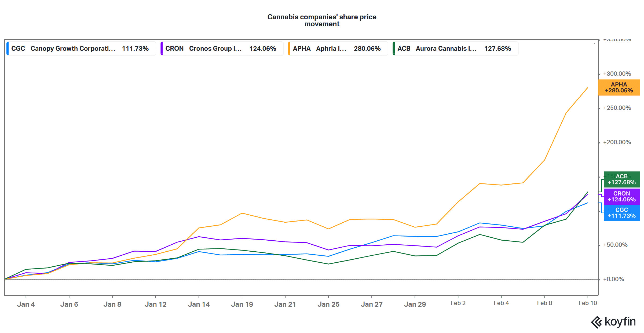Screen dimensions: 644x333
Task: Click the Feb 10 date label
Action: coord(588,303)
